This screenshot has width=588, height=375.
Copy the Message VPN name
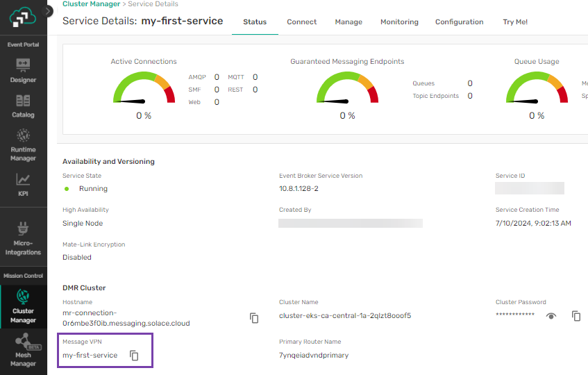135,356
